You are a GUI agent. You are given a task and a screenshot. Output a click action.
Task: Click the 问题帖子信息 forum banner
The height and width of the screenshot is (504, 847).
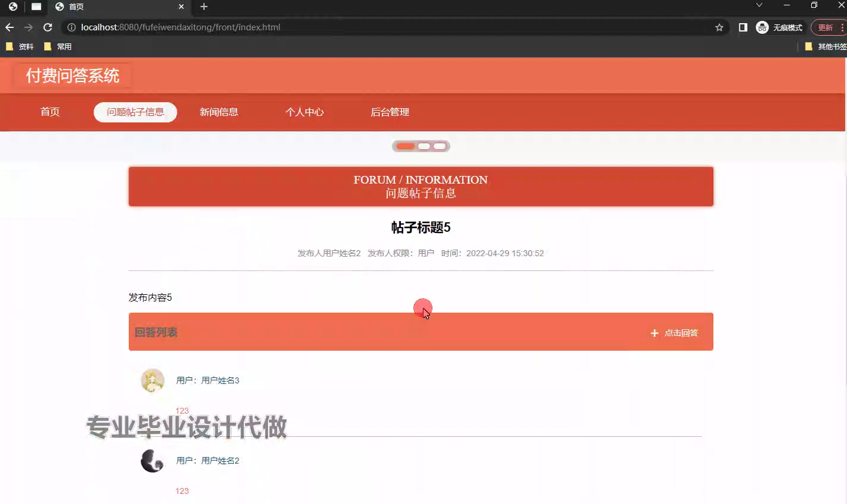[421, 187]
